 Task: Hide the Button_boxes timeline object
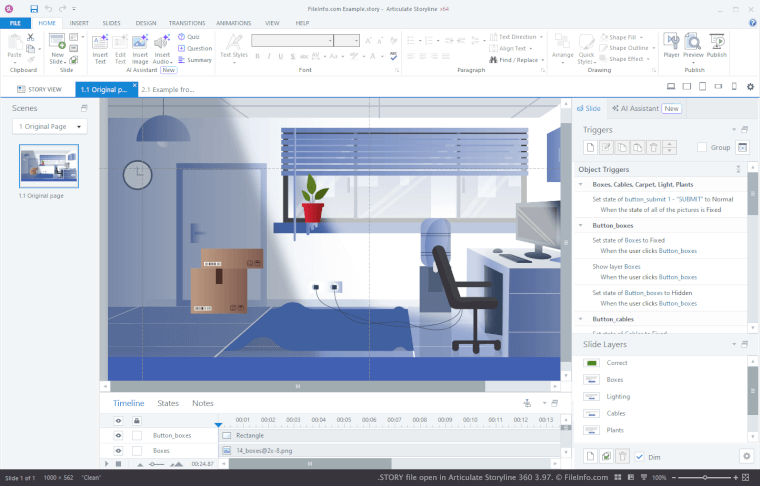(118, 436)
